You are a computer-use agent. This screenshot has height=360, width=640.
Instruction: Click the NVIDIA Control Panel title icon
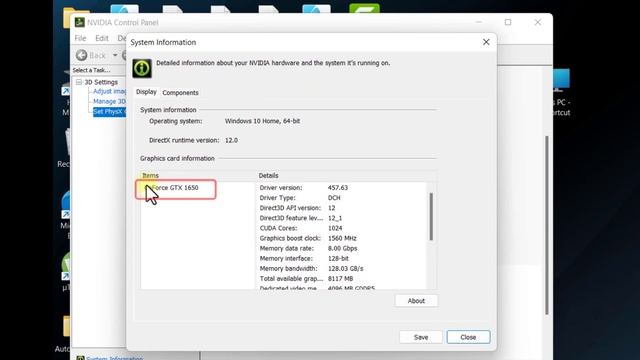tap(80, 22)
